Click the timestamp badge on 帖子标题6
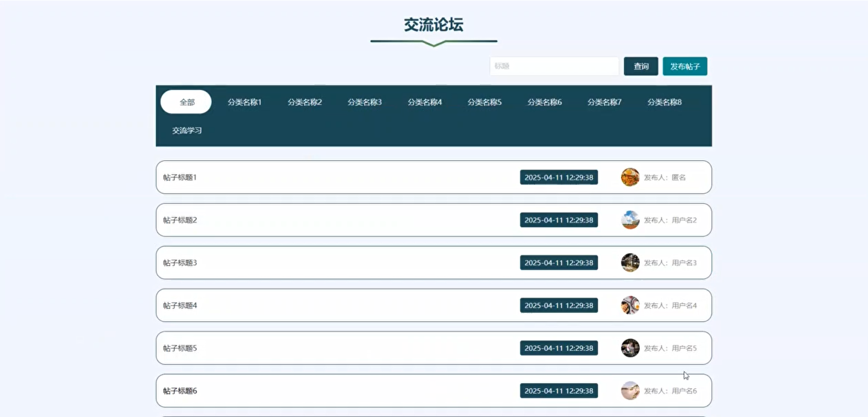 pos(559,390)
